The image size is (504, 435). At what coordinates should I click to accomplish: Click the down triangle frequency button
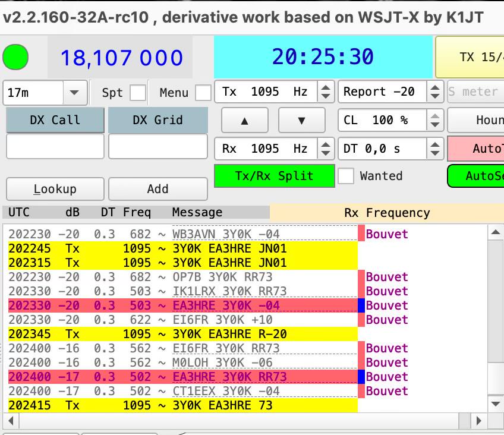tap(301, 121)
